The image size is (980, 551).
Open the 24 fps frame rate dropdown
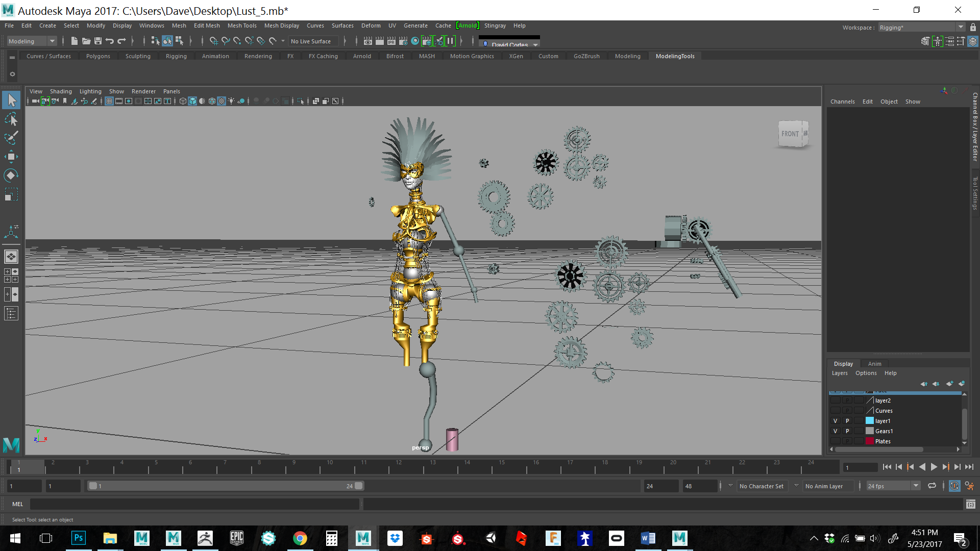pyautogui.click(x=893, y=486)
